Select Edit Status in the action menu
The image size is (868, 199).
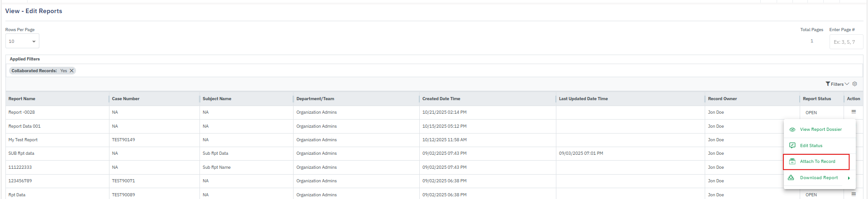pyautogui.click(x=811, y=146)
